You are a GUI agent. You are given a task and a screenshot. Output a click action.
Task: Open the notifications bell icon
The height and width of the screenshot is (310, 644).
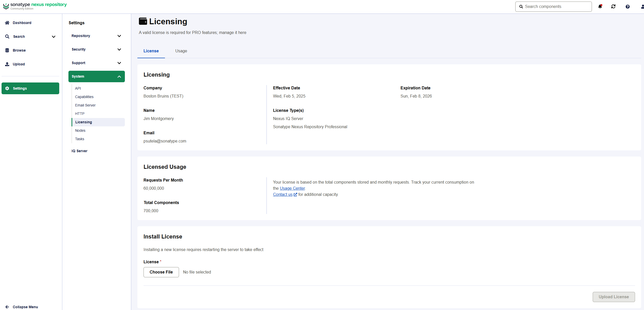click(600, 6)
